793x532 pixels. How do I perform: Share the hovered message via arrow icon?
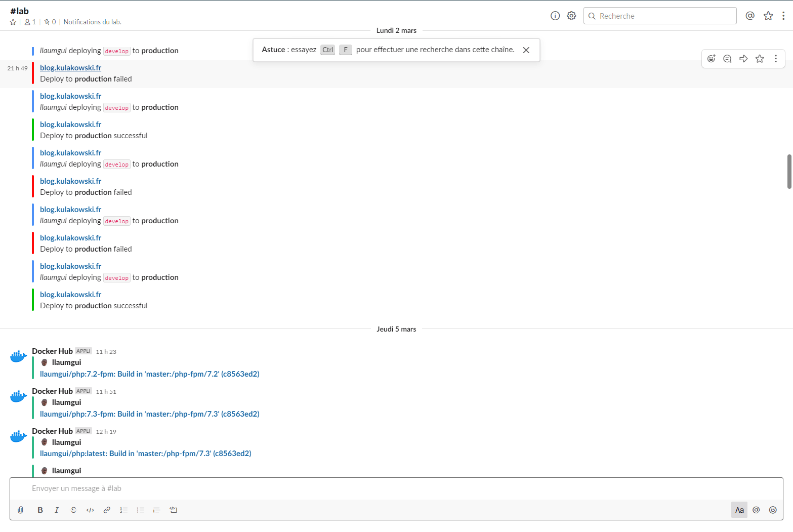(743, 59)
